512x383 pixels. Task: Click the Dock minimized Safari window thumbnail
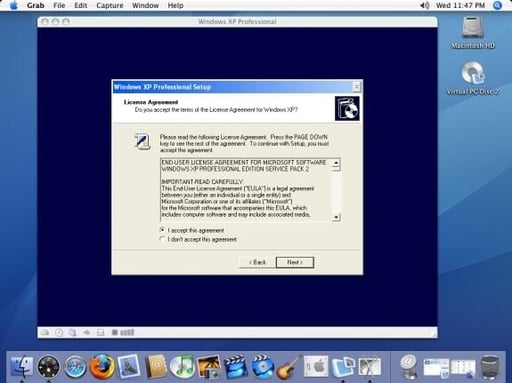tap(436, 368)
